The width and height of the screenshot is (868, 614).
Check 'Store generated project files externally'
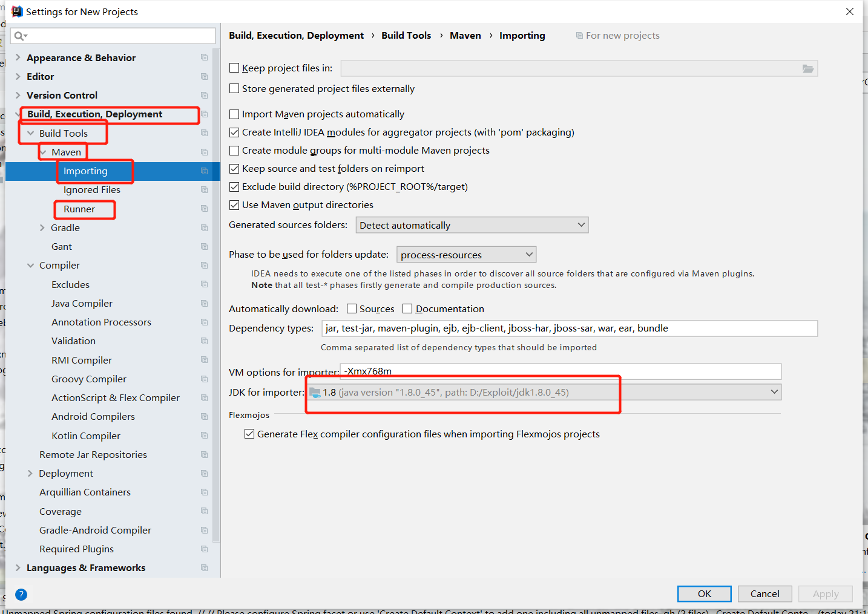pos(234,88)
